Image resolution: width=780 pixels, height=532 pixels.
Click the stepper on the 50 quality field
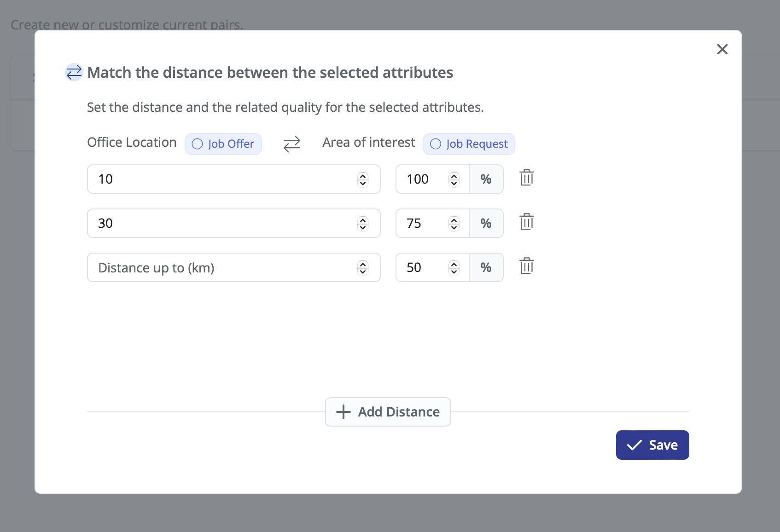[454, 268]
